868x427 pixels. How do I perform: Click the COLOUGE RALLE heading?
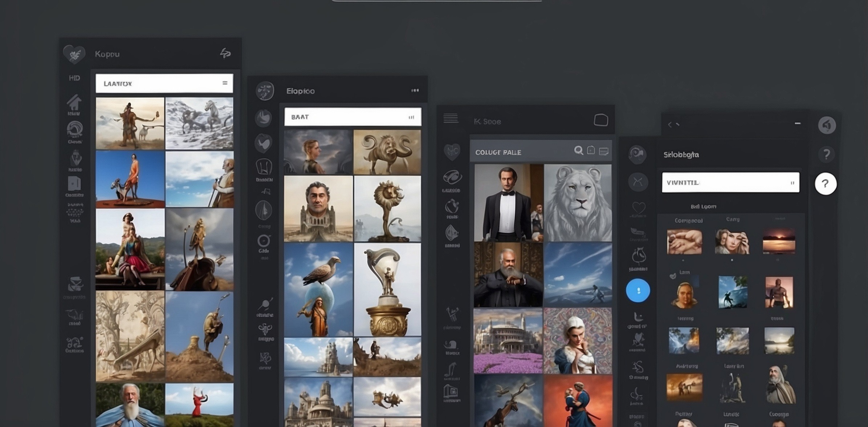tap(498, 152)
